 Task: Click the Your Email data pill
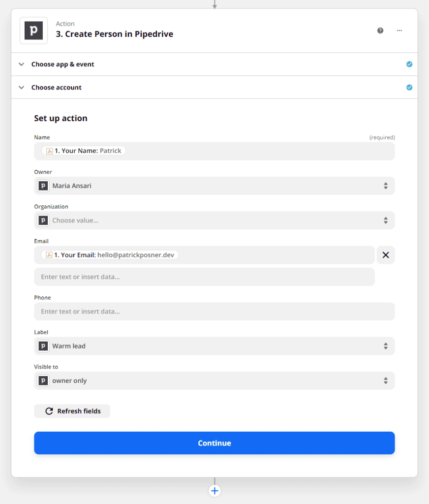(x=110, y=255)
